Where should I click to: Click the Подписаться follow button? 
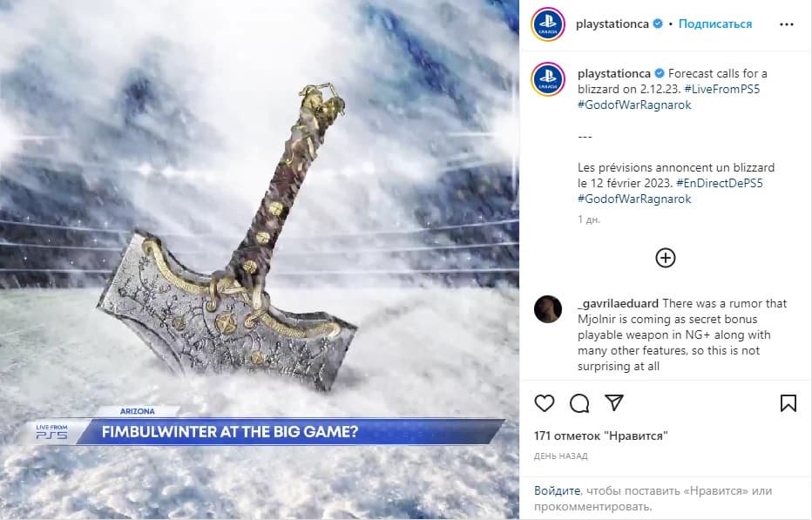(715, 24)
